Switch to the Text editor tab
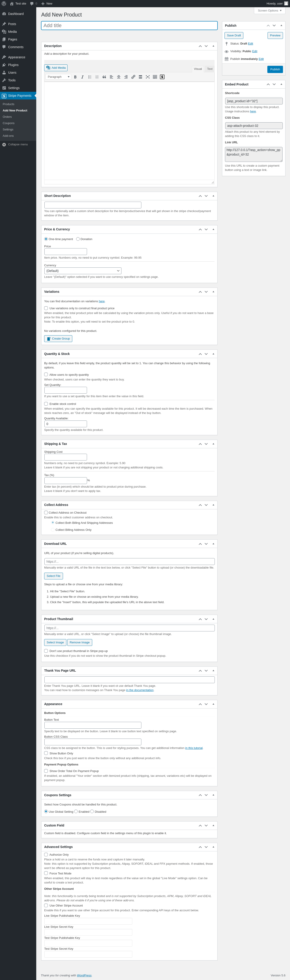The width and height of the screenshot is (290, 980). pyautogui.click(x=210, y=69)
